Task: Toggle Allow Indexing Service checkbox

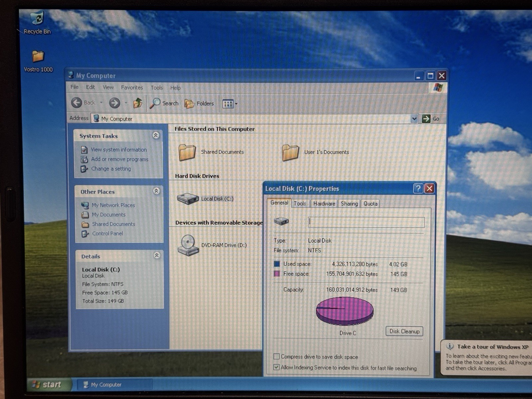Action: [276, 367]
